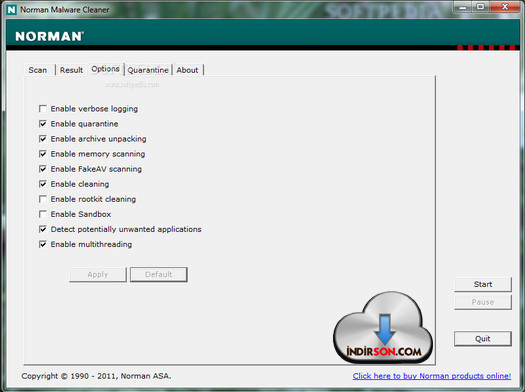Viewport: 525px width, 392px height.
Task: Click the Norman N app icon in title bar
Action: coord(11,10)
